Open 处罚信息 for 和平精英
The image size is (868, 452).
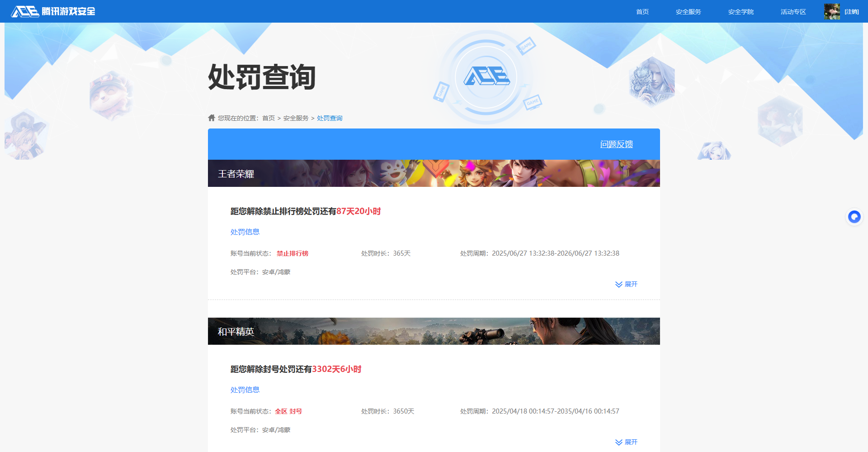coord(245,390)
